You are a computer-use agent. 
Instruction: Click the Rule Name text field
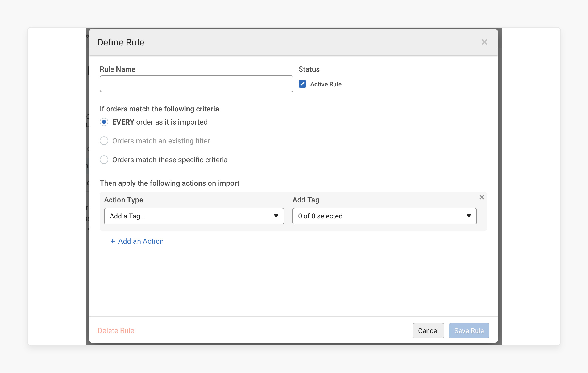click(x=196, y=84)
